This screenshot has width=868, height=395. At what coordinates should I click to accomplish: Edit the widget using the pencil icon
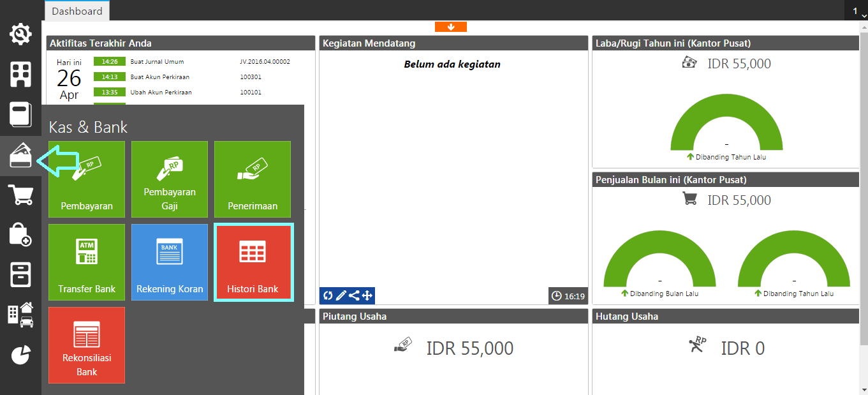coord(340,295)
